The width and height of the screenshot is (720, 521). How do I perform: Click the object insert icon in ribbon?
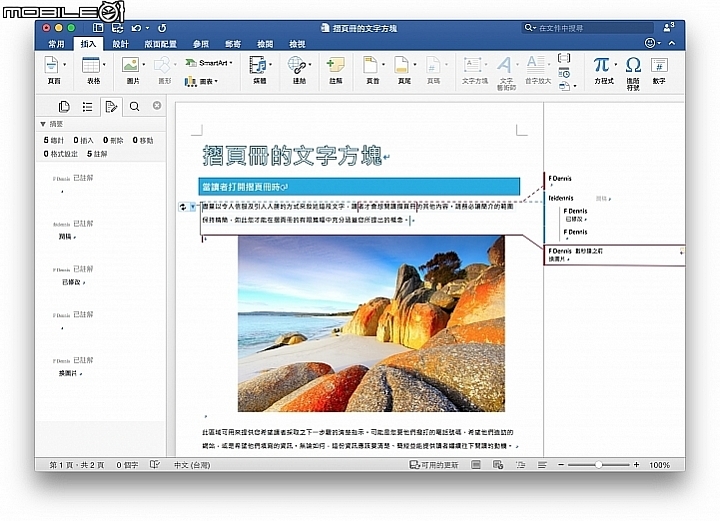(564, 86)
